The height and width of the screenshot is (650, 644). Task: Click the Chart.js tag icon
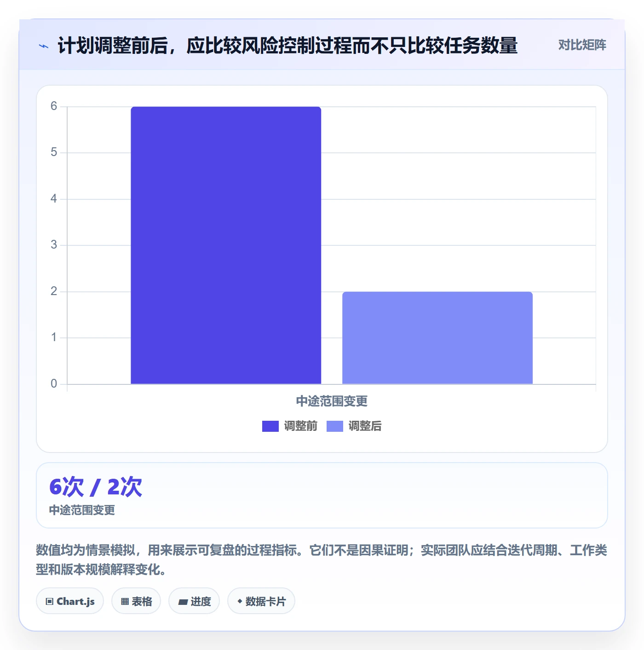pos(50,601)
